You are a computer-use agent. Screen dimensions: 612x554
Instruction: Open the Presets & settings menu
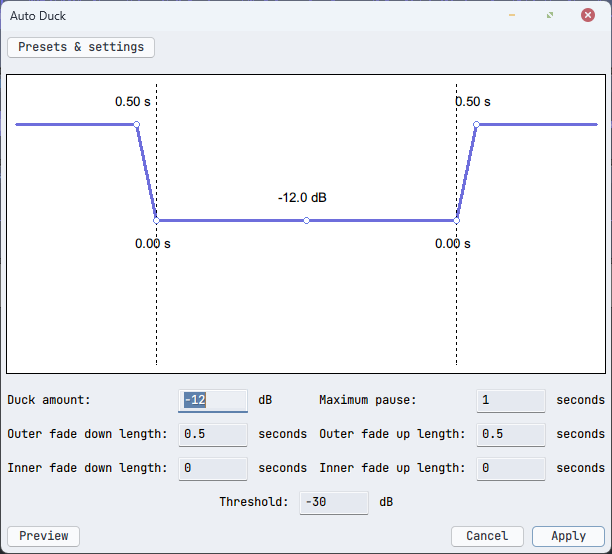81,47
